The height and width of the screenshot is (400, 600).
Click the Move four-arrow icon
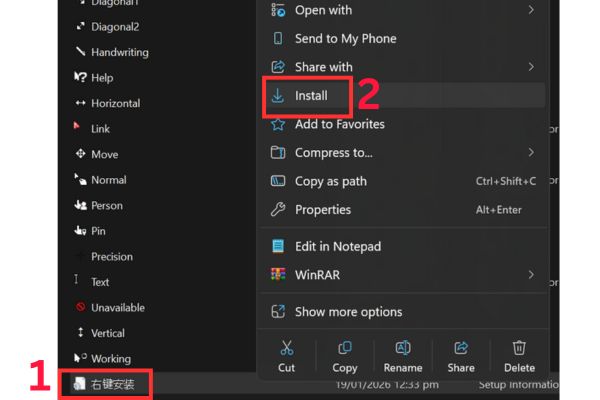[80, 154]
